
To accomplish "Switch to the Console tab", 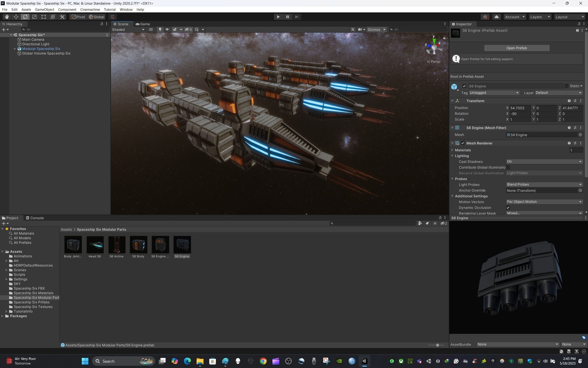I will [x=35, y=218].
